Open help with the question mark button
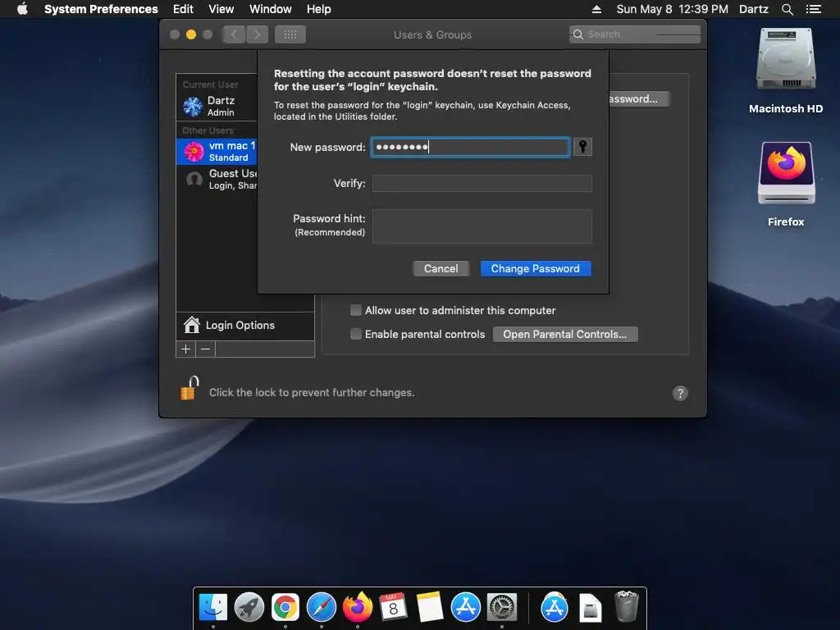This screenshot has width=840, height=630. [680, 393]
